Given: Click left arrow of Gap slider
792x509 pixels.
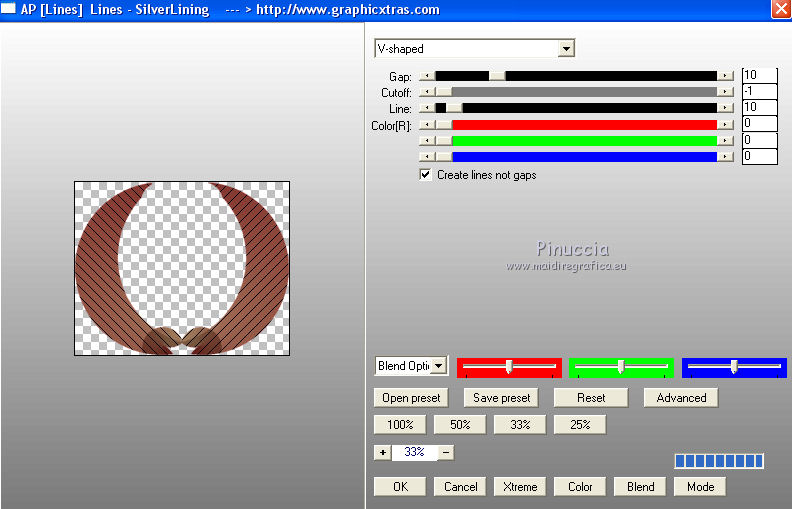Looking at the screenshot, I should click(x=427, y=76).
